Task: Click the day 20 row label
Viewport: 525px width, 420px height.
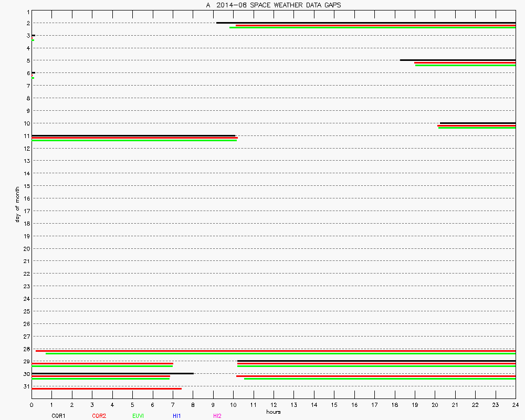Action: coord(26,248)
